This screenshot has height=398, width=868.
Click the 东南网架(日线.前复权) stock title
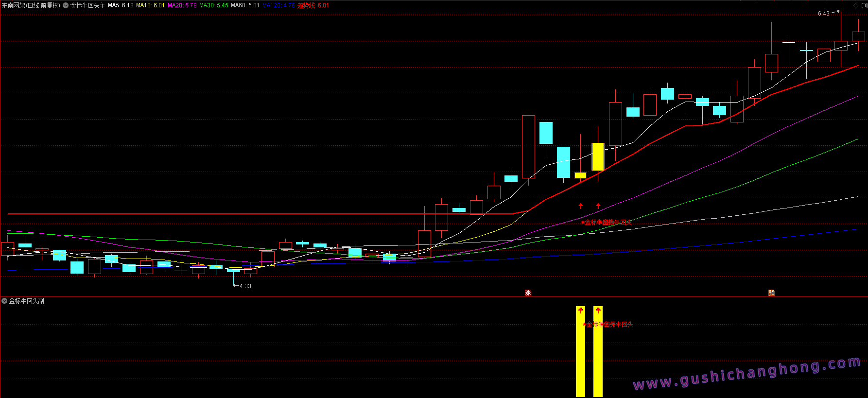coord(31,5)
